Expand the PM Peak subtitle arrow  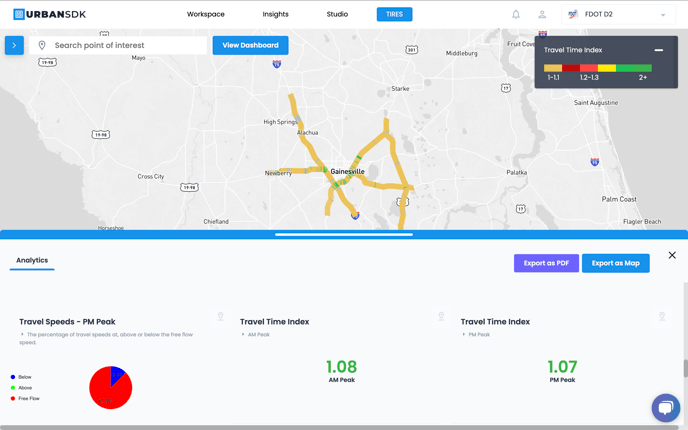[x=463, y=334]
